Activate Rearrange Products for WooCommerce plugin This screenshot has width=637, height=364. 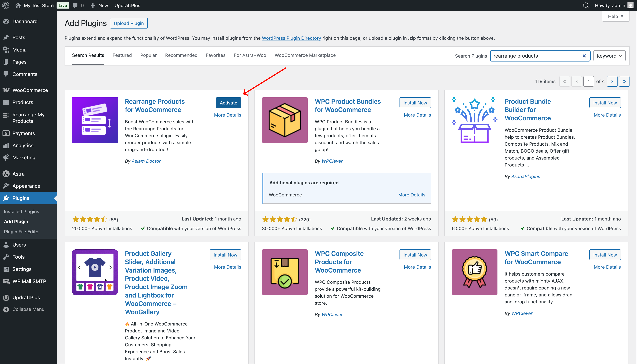(x=228, y=103)
